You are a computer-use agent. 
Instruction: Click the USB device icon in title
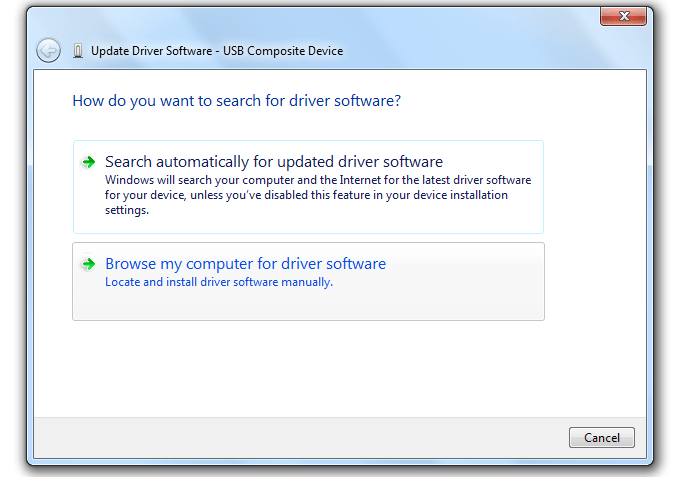(x=78, y=51)
